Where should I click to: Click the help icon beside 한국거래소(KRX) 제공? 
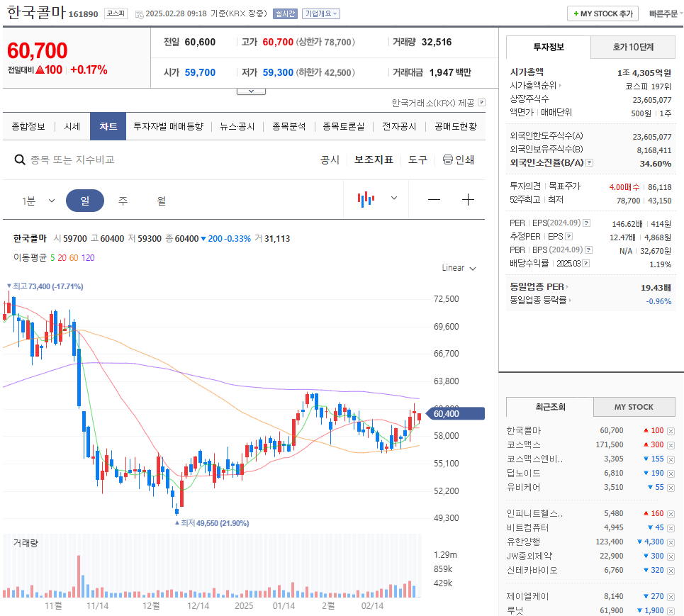(x=481, y=103)
